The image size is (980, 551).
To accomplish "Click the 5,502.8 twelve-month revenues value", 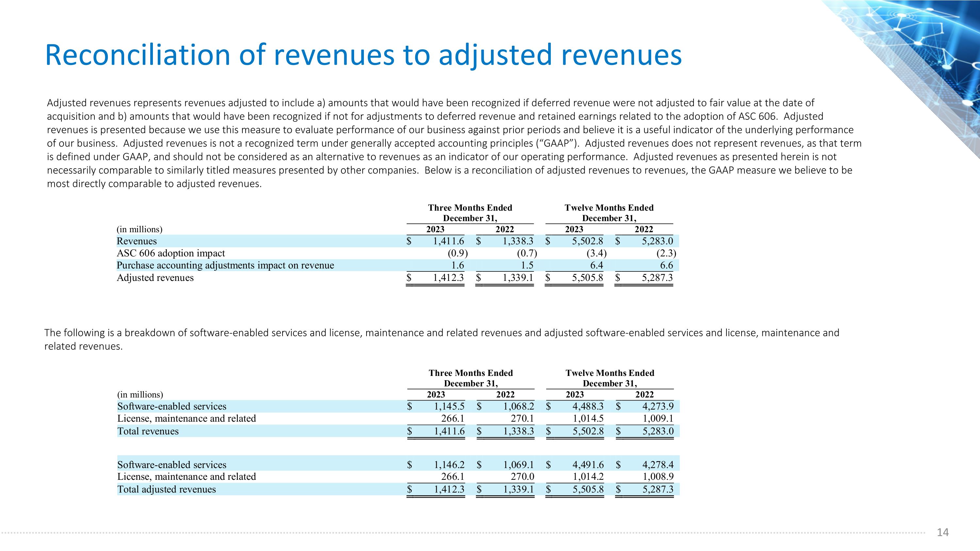I will tap(588, 241).
